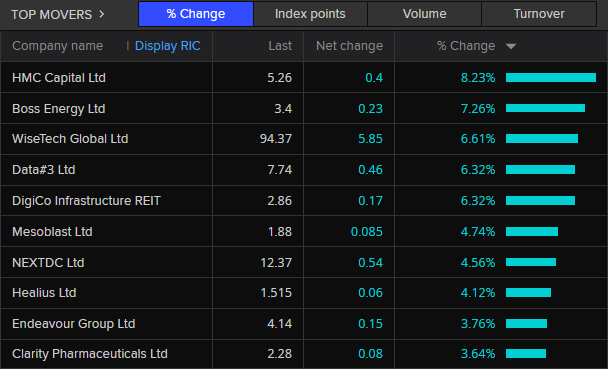Click the last price 94.37
Viewport: 608px width, 369px height.
276,138
